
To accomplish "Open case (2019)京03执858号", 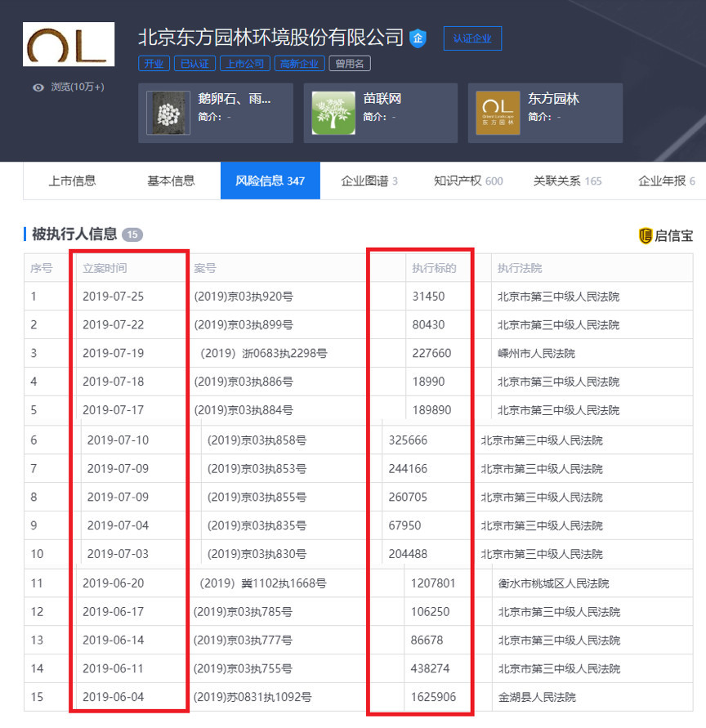I will coord(257,440).
